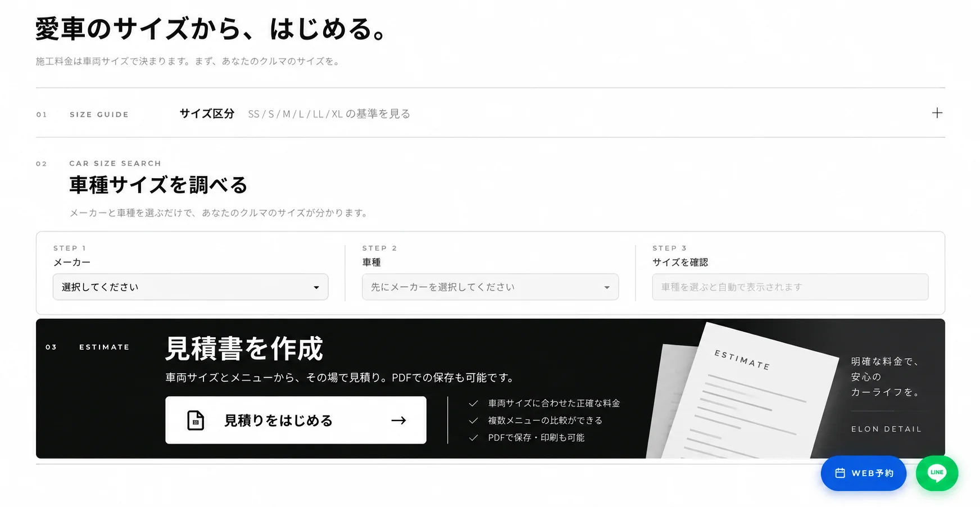Click the ELON DETAIL text
The width and height of the screenshot is (980, 507).
pyautogui.click(x=886, y=429)
